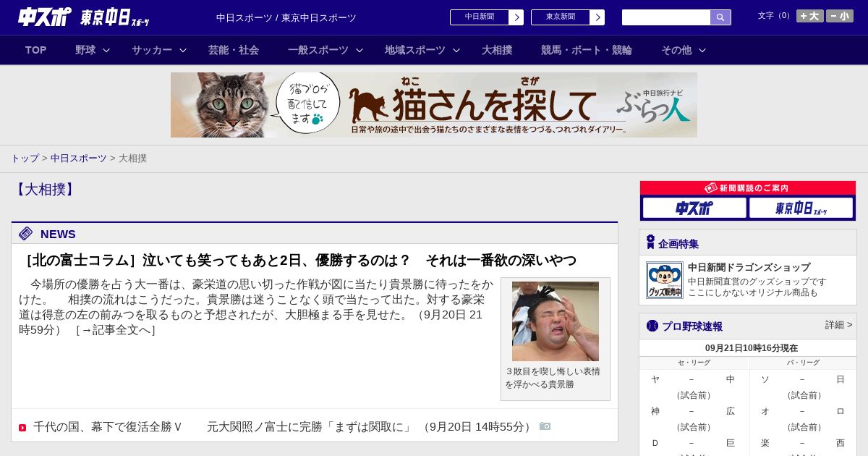
Task: Click the 中スポ logo in header
Action: point(44,17)
